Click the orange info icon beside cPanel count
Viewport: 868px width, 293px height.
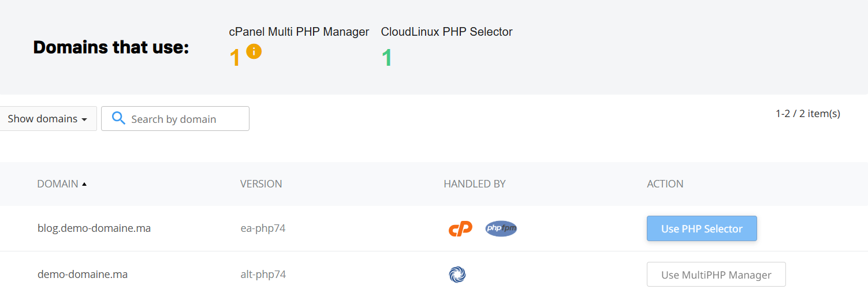pos(254,51)
